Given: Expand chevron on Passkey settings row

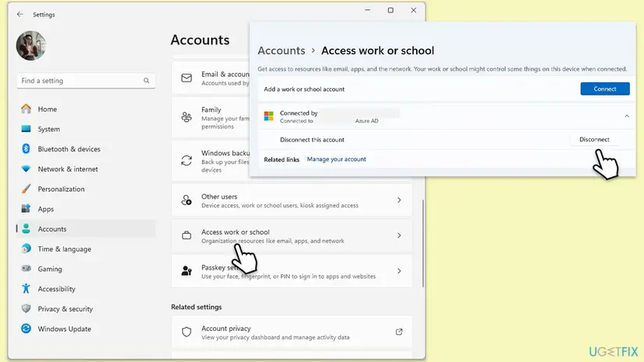Looking at the screenshot, I should tap(399, 271).
